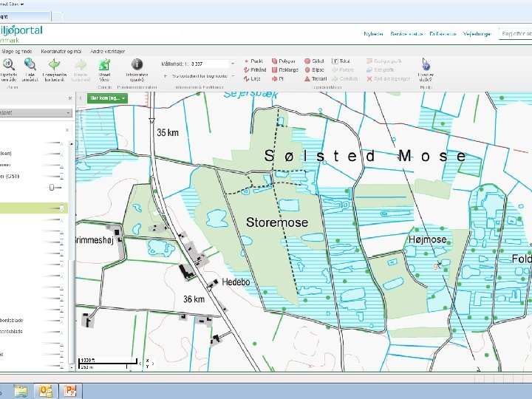Open Nyheder link in header

[x=374, y=34]
